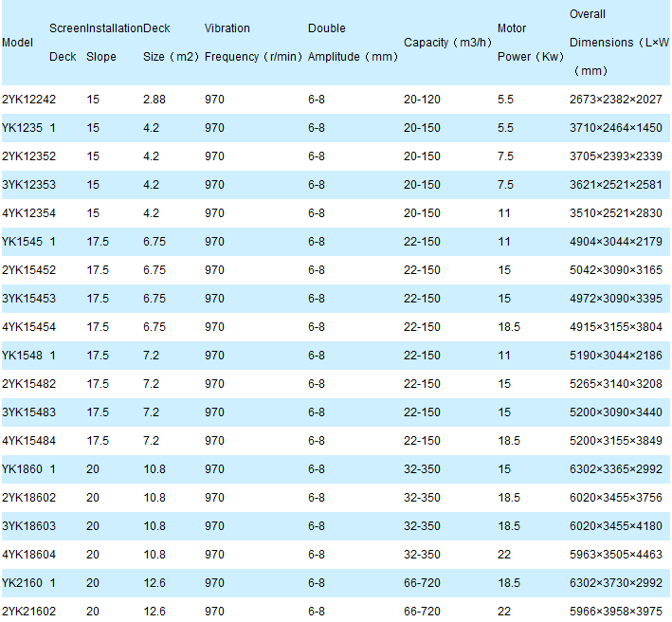672x622 pixels.
Task: Click the Slope sub-header
Action: 101,57
